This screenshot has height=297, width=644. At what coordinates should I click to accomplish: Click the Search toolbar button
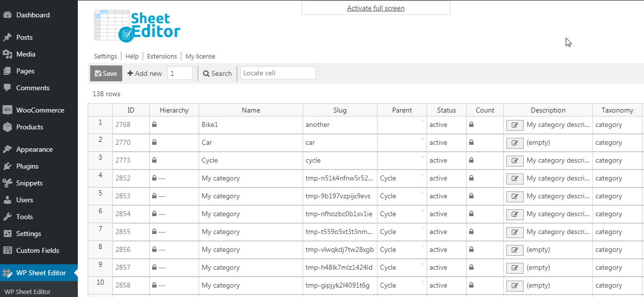(x=217, y=73)
